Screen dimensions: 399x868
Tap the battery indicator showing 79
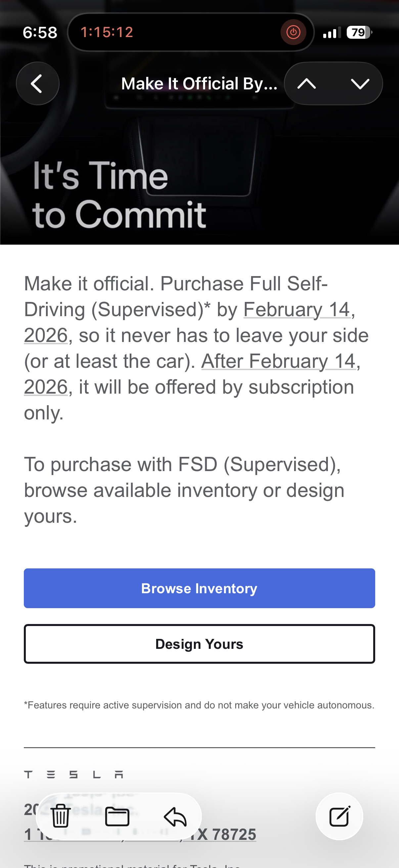[x=359, y=32]
